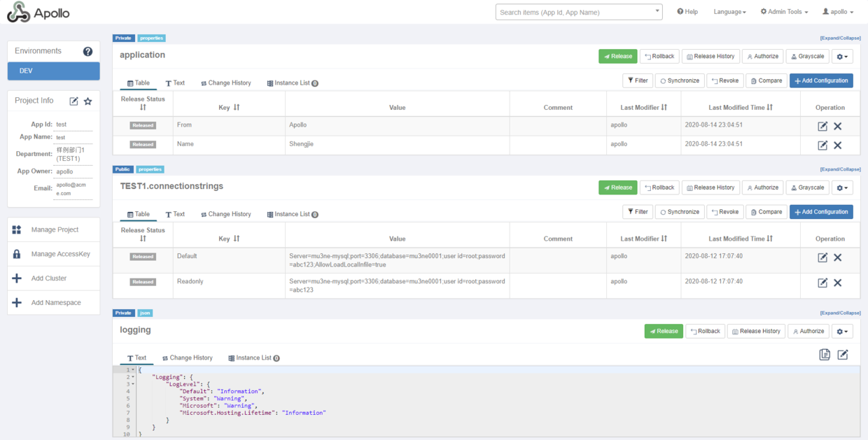Screen dimensions: 868x440
Task: Switch to Text tab in application namespace
Action: pos(175,83)
